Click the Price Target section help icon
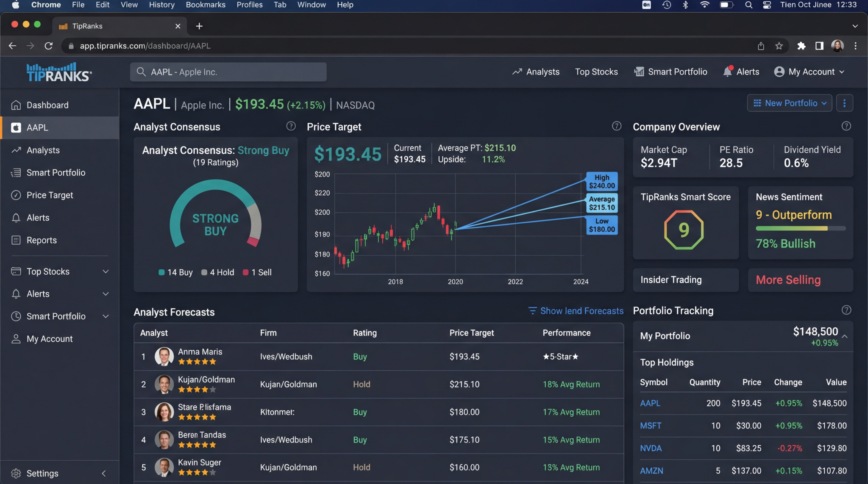This screenshot has height=484, width=868. [x=616, y=126]
